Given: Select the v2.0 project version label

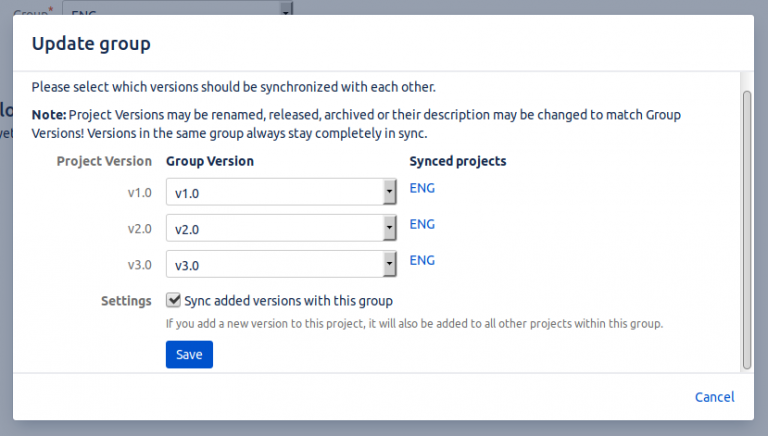Looking at the screenshot, I should tap(139, 228).
